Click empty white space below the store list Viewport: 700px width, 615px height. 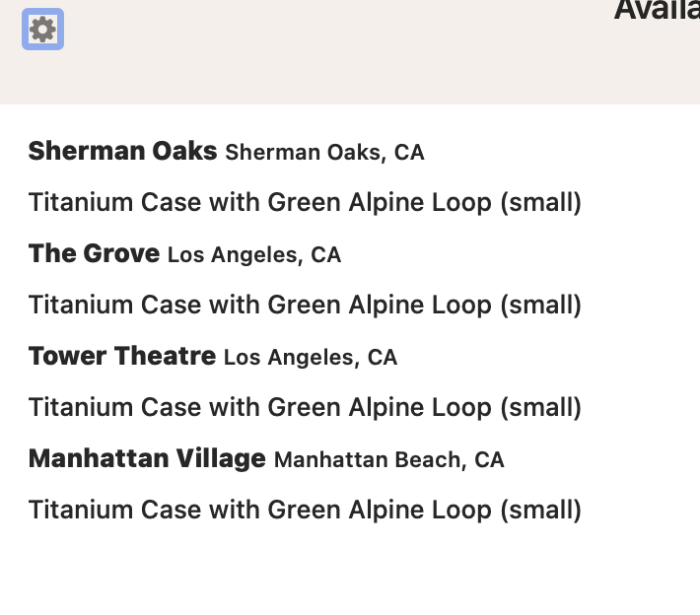point(350,574)
